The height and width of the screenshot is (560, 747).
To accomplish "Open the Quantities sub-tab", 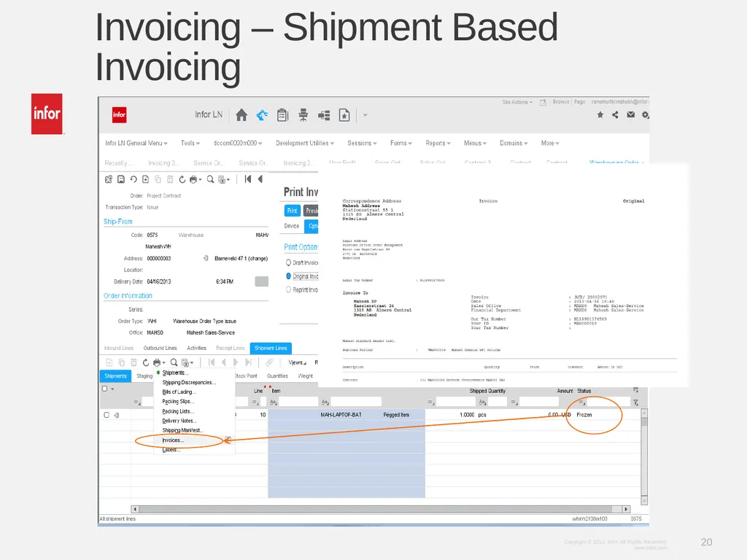I will (x=277, y=376).
